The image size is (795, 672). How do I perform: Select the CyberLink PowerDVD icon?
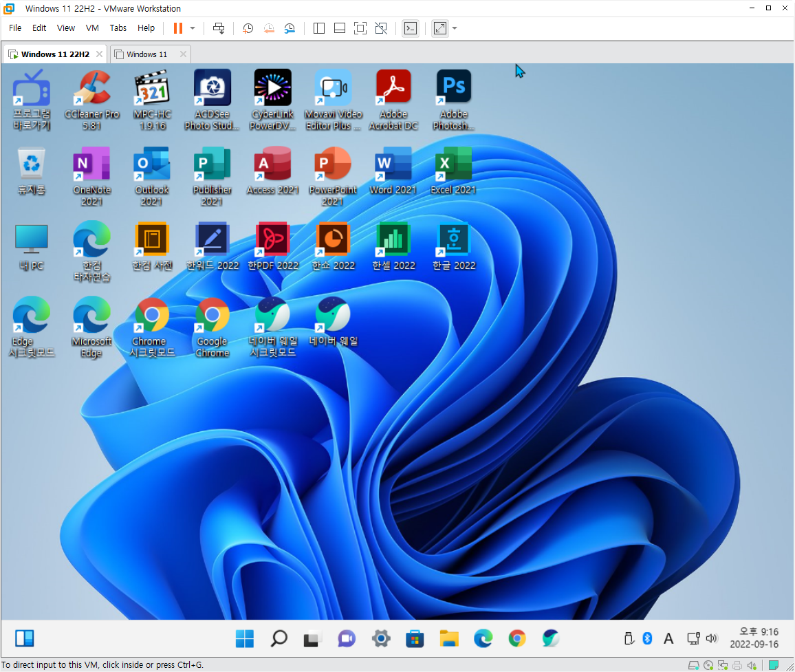(x=273, y=100)
